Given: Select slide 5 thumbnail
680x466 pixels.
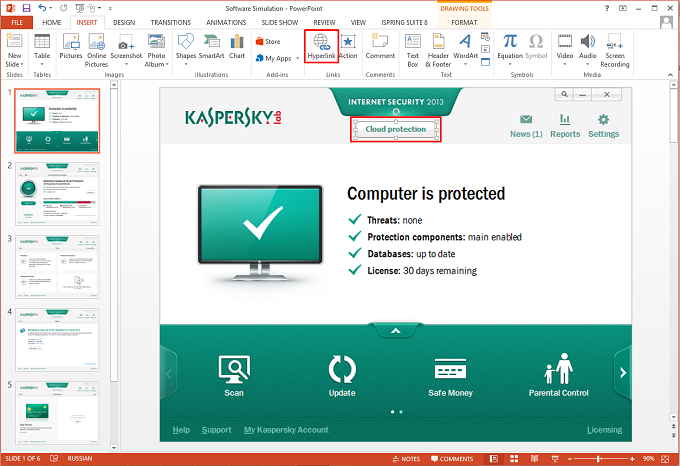Looking at the screenshot, I should [x=57, y=413].
